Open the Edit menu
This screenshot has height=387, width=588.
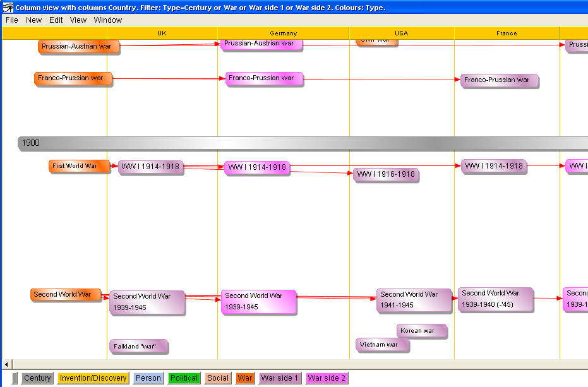(x=56, y=20)
